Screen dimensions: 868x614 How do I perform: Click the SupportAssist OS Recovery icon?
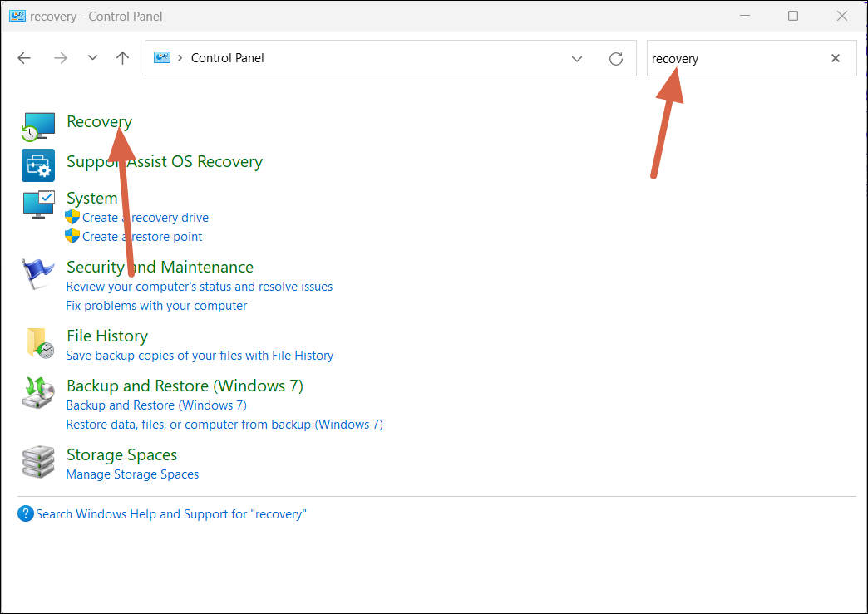(x=38, y=165)
